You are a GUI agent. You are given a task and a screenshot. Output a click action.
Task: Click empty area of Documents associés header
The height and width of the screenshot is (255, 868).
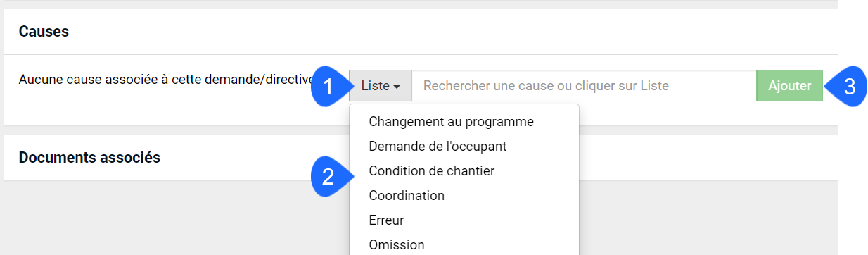[x=703, y=158]
